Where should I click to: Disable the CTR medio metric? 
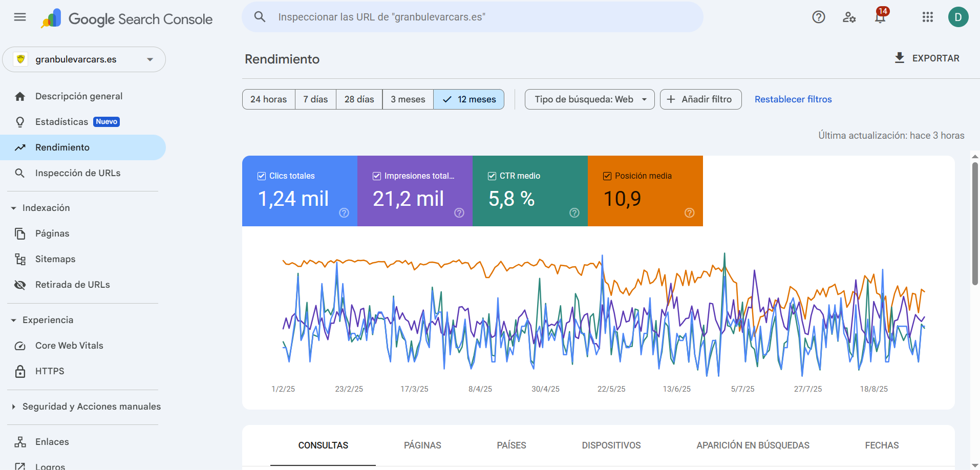point(492,176)
